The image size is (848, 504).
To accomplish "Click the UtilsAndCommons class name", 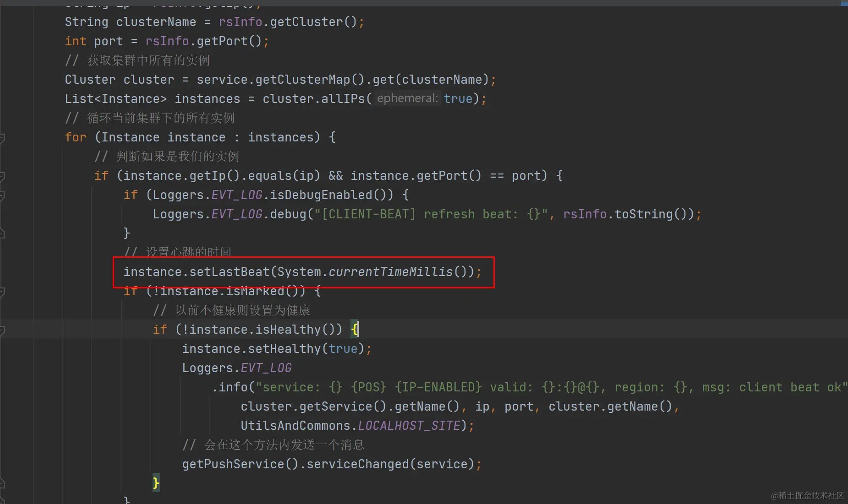I will pos(295,426).
